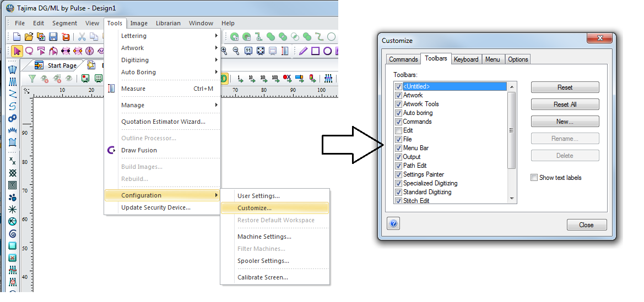Click the Zoom Out magnifier icon
This screenshot has width=644, height=302.
tap(236, 51)
